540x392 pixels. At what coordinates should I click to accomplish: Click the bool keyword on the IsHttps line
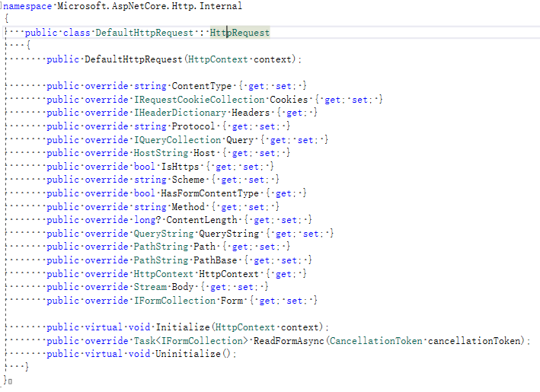click(x=144, y=167)
